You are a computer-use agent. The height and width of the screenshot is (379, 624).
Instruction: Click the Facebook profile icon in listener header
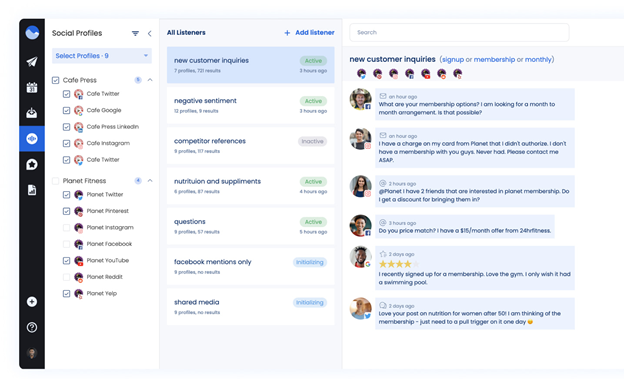point(410,73)
